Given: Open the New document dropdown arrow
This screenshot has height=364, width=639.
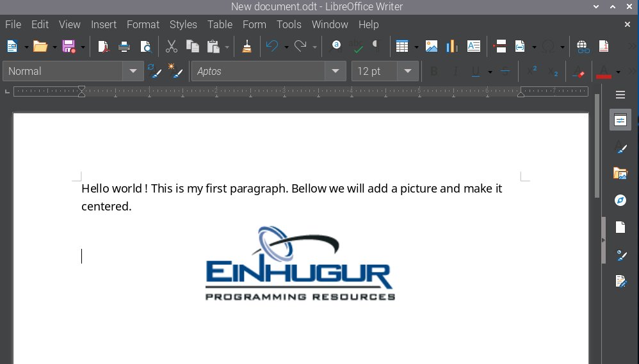Looking at the screenshot, I should click(26, 47).
